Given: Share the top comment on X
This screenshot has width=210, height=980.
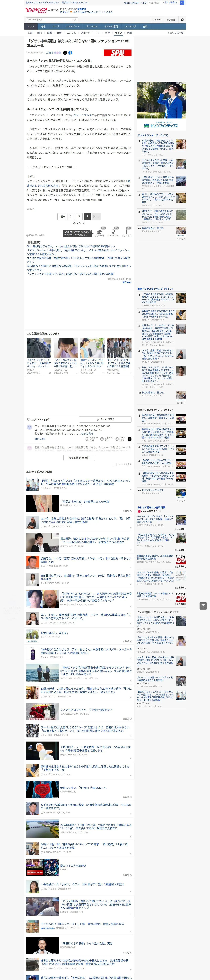Looking at the screenshot, I should pyautogui.click(x=129, y=439).
